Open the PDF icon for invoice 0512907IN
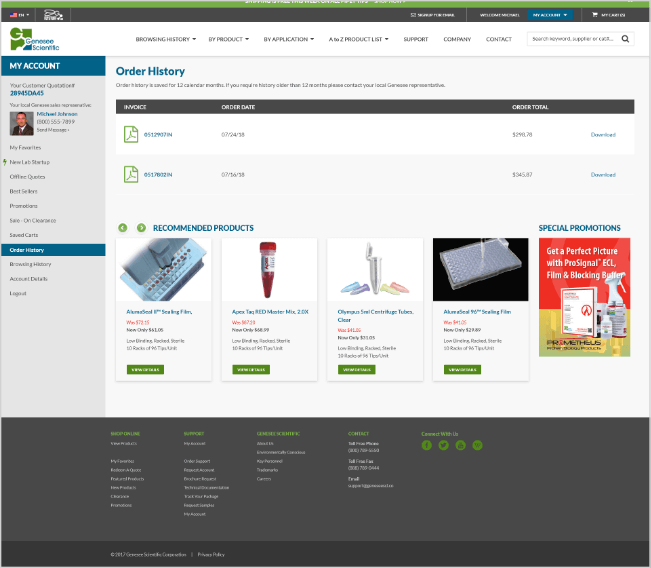Viewport: 651px width, 568px height. coord(131,135)
